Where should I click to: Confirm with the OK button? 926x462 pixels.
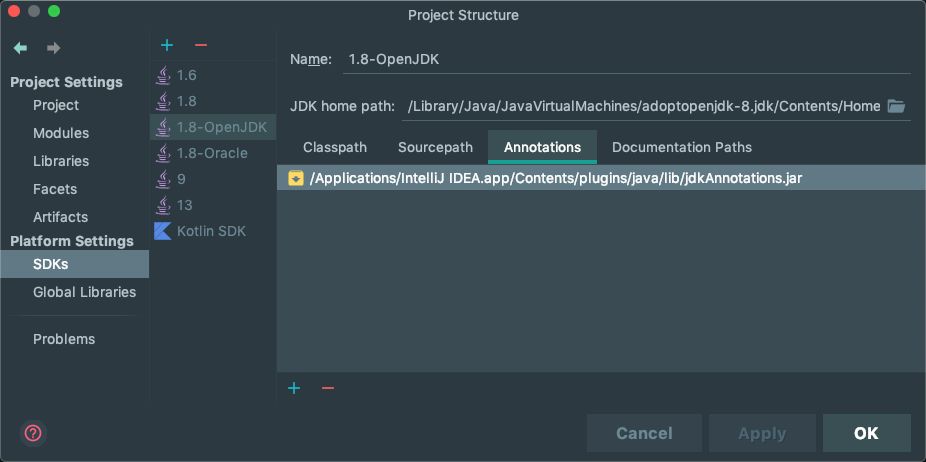point(866,433)
